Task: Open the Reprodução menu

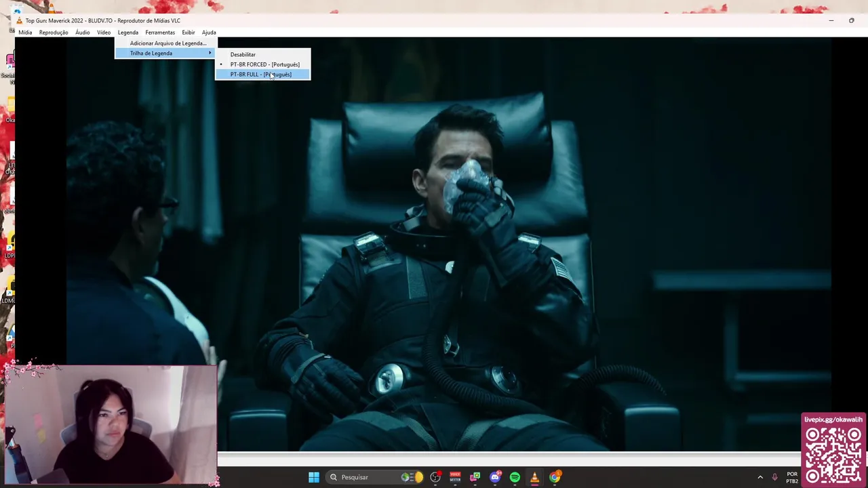Action: click(x=54, y=33)
